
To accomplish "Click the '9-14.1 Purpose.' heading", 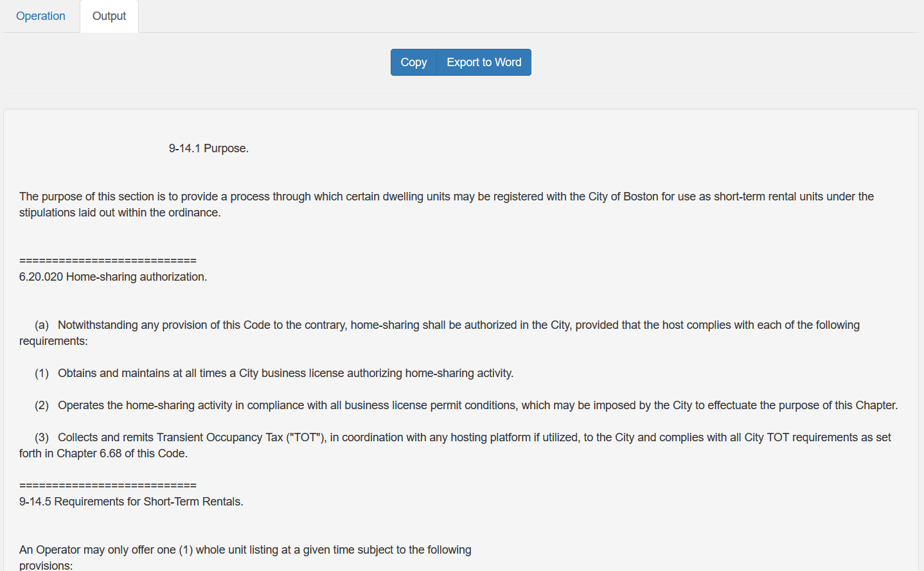I will point(209,148).
